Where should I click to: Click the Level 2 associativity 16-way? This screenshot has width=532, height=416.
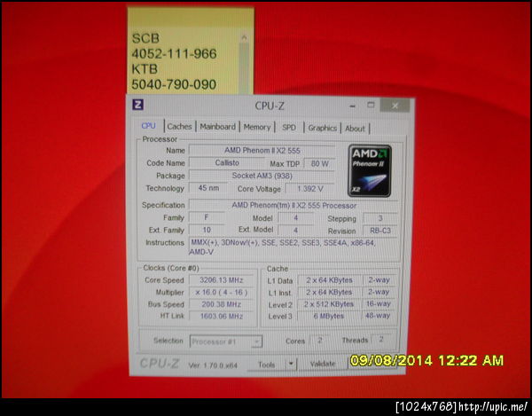(379, 303)
